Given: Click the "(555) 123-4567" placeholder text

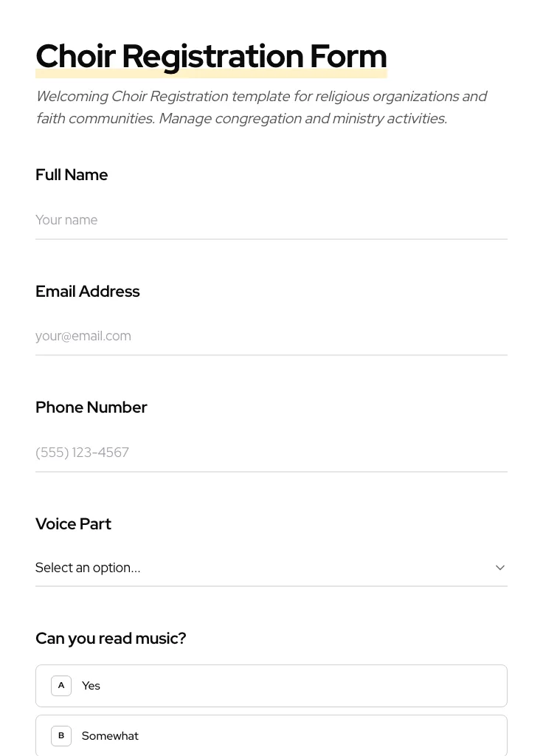Looking at the screenshot, I should point(82,453).
